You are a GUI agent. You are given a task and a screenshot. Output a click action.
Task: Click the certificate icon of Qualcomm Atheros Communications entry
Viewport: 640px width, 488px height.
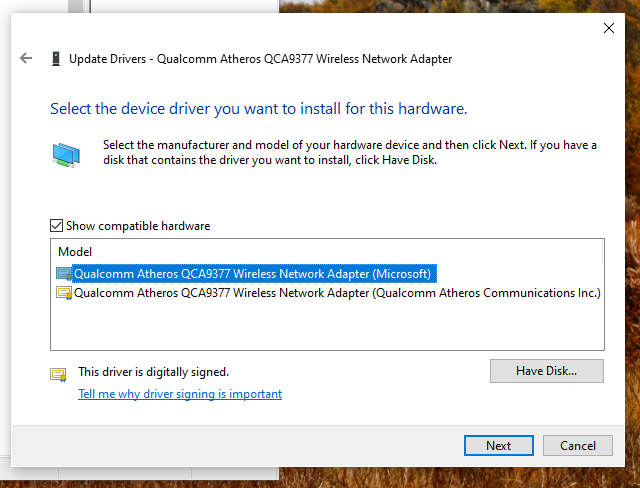pos(64,293)
